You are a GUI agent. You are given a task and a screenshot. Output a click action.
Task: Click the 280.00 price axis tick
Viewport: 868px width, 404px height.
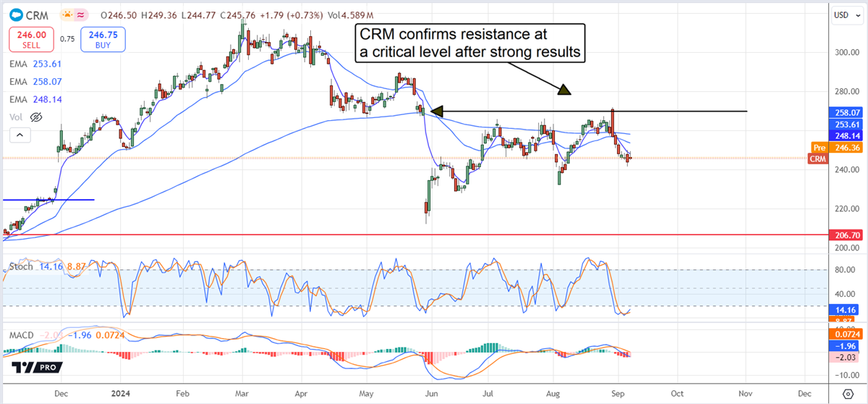847,91
